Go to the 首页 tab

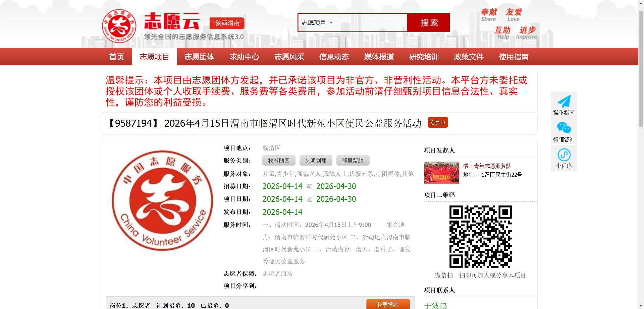[116, 57]
